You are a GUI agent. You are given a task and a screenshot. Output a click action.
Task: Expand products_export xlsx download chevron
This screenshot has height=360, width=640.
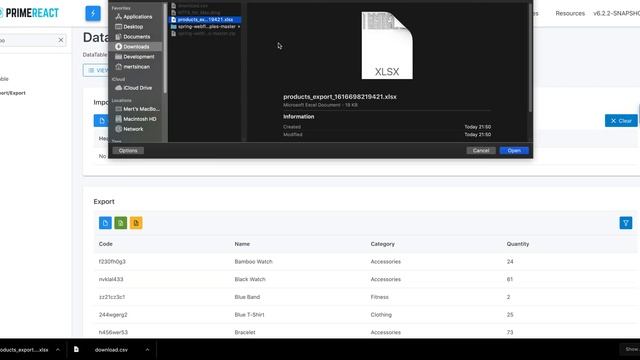(58, 350)
